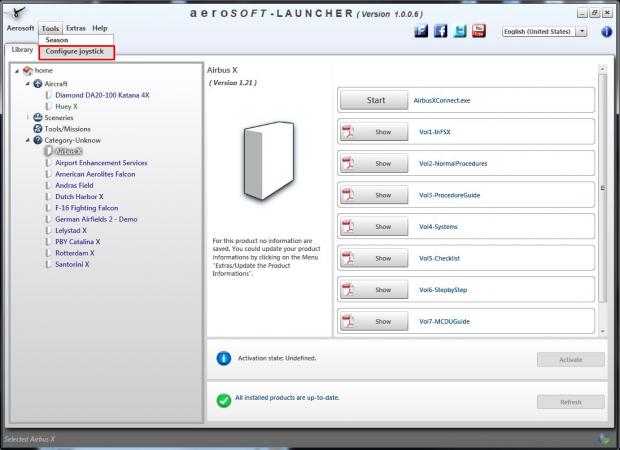Select Lelystad X in library

click(x=71, y=230)
